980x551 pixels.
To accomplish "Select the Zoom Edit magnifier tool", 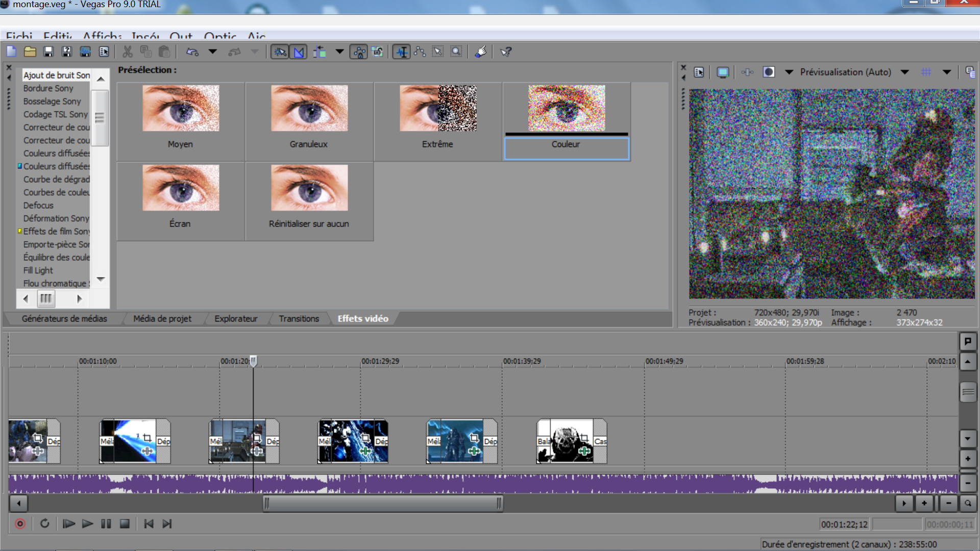I will coord(456,52).
